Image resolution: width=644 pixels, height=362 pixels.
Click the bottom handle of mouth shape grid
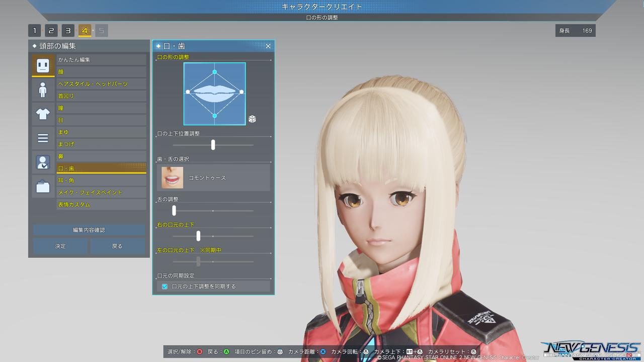(x=215, y=116)
